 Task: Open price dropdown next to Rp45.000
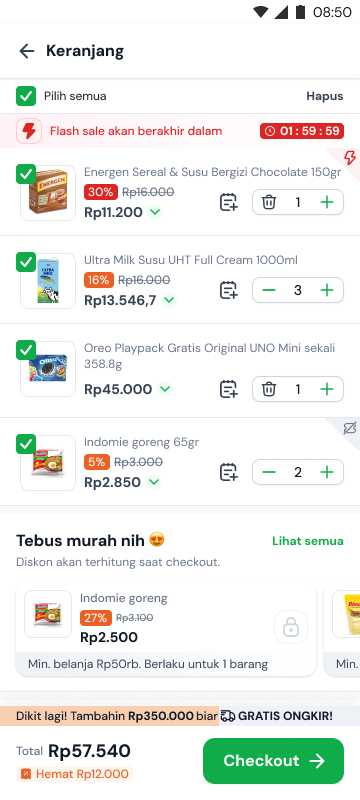pos(165,389)
